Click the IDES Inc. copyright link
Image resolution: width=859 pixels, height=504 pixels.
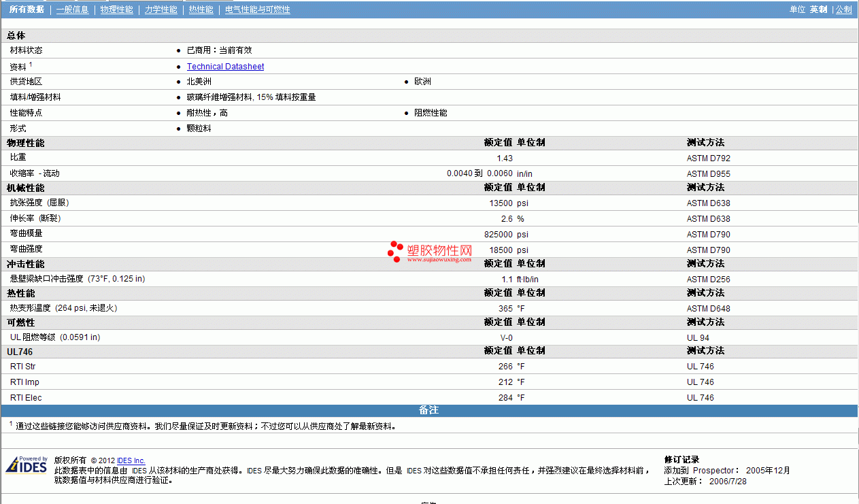(x=131, y=460)
